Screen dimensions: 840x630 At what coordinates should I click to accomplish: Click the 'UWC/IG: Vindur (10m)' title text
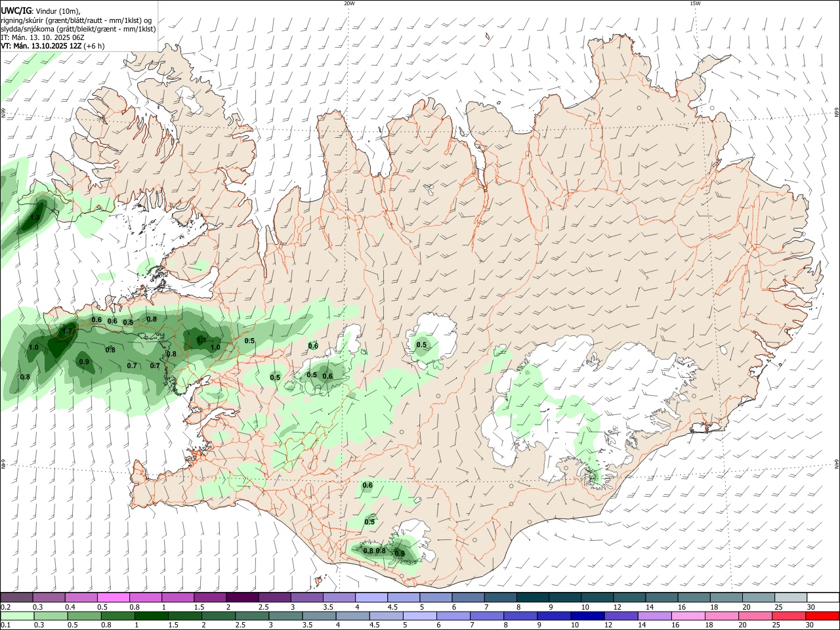pos(40,11)
